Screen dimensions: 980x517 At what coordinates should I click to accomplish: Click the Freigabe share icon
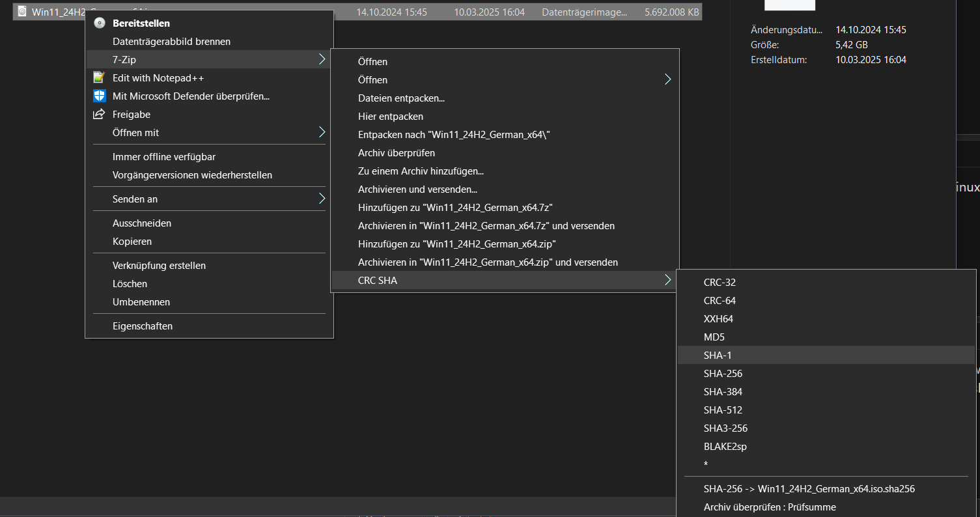pos(99,115)
